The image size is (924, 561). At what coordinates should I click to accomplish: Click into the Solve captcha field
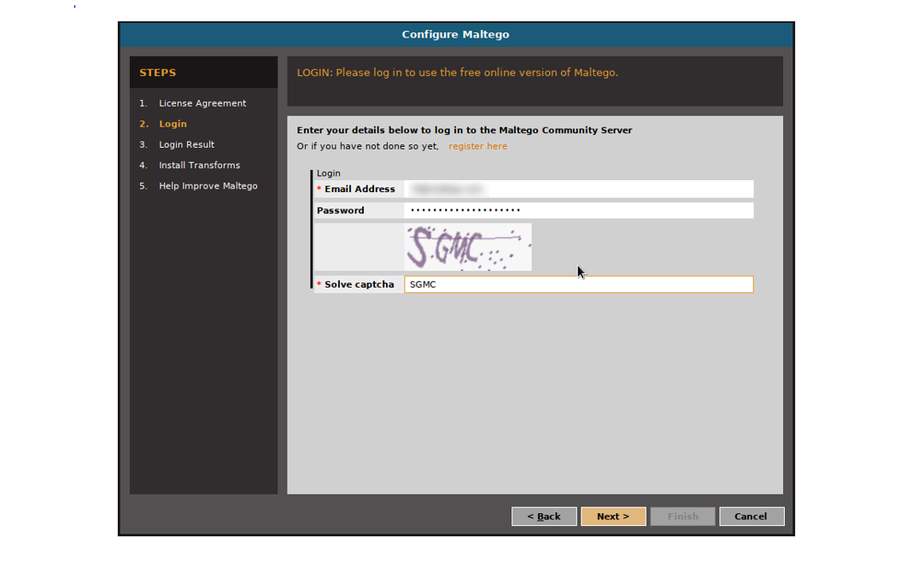click(579, 284)
